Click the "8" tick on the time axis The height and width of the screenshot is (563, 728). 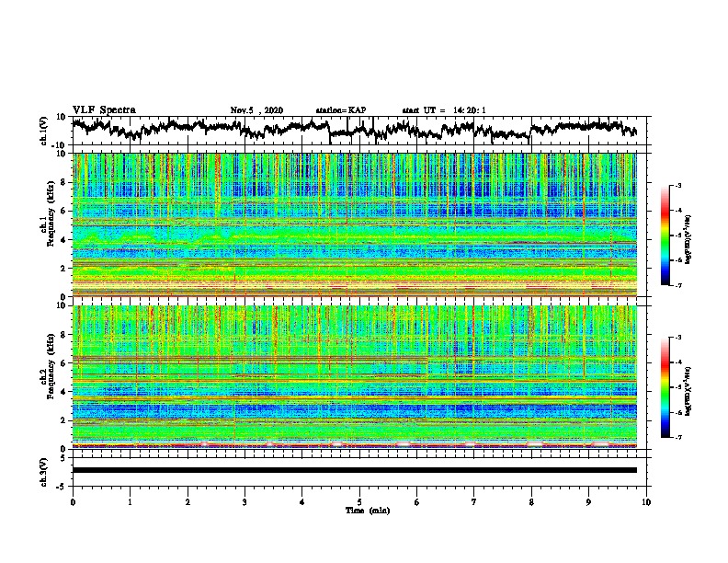click(531, 502)
